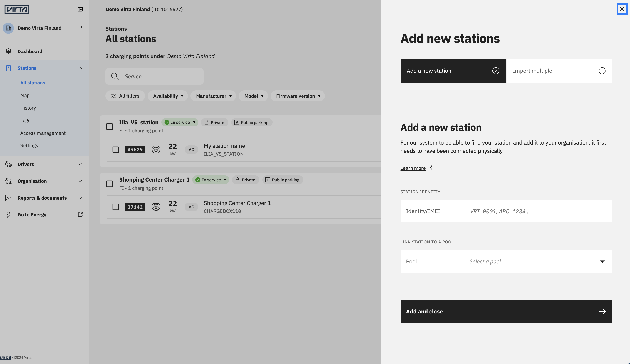Click the Add and close button

[x=506, y=312]
